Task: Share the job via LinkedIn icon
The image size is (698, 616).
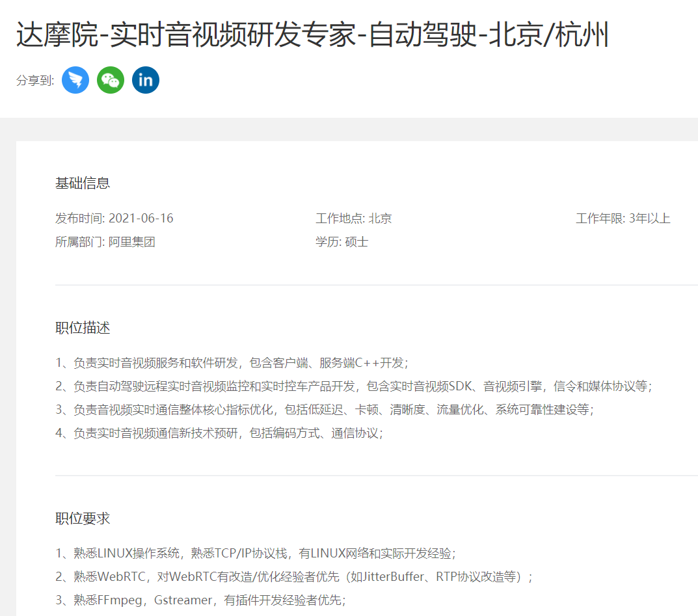Action: click(146, 80)
